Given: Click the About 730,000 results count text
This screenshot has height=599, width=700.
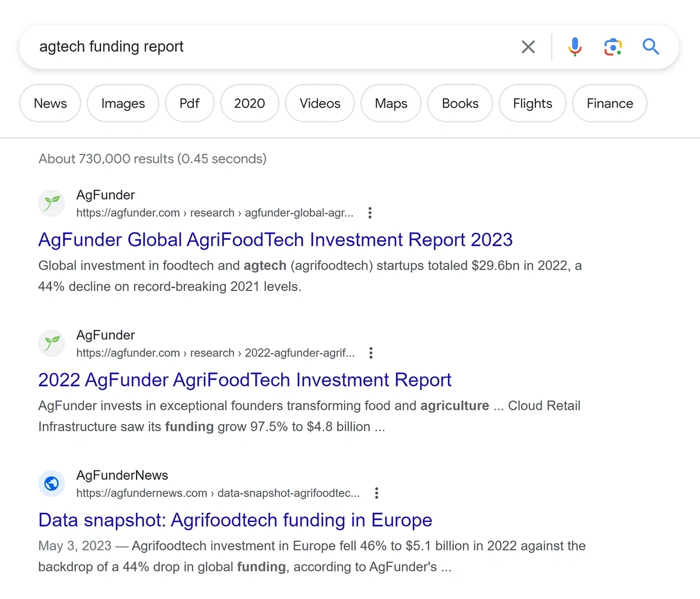Looking at the screenshot, I should [152, 159].
